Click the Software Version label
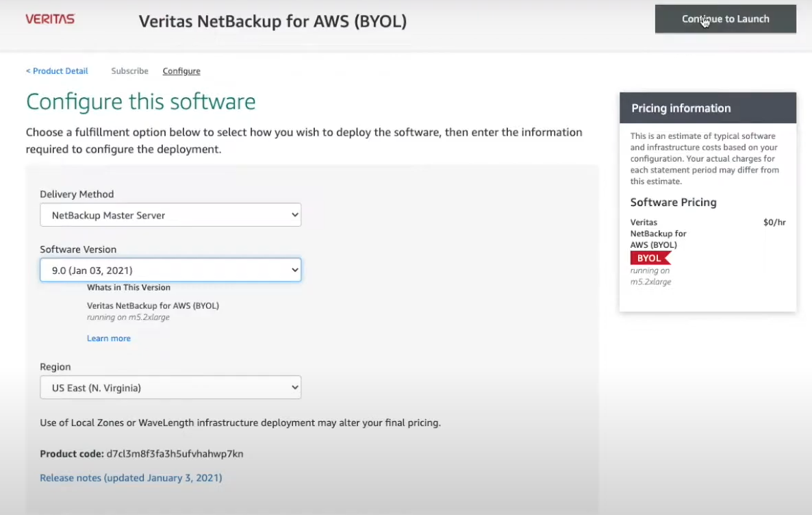The width and height of the screenshot is (812, 515). tap(78, 249)
